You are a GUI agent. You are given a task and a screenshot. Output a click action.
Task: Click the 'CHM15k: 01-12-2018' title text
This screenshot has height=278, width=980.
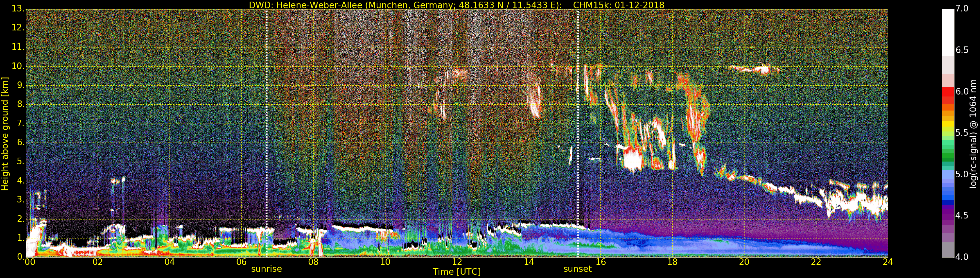click(x=619, y=5)
